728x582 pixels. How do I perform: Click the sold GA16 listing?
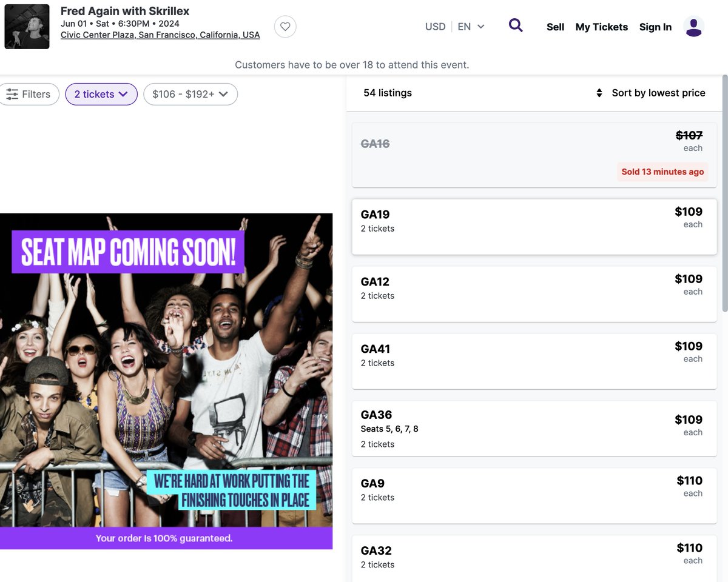coord(534,155)
